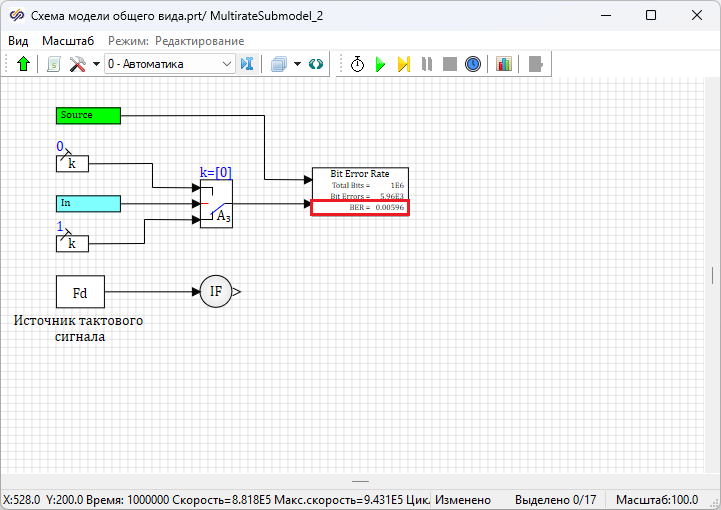
Task: Click the yellow step-forward button
Action: (404, 64)
